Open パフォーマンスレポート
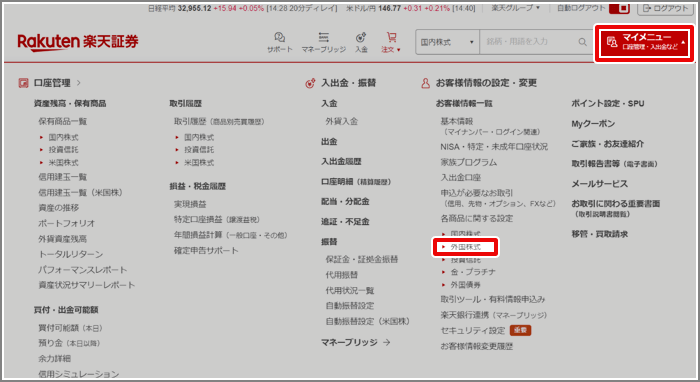Viewport: 700px width, 382px height. (x=83, y=270)
